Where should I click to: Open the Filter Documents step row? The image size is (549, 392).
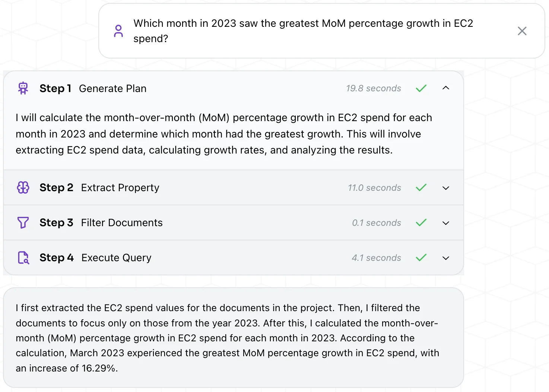coord(122,223)
